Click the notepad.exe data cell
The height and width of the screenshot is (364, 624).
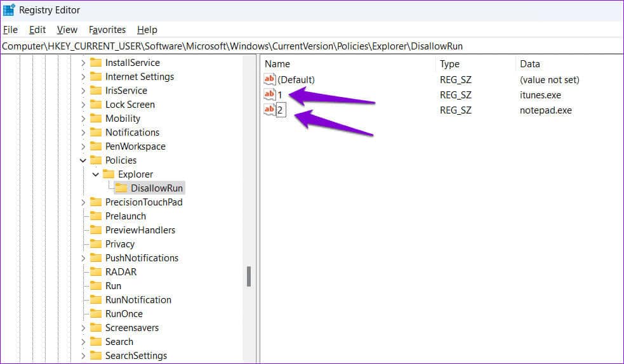[x=545, y=110]
